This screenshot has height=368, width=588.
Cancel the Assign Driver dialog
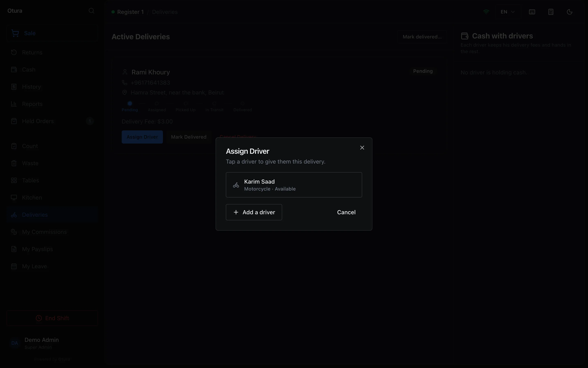346,212
